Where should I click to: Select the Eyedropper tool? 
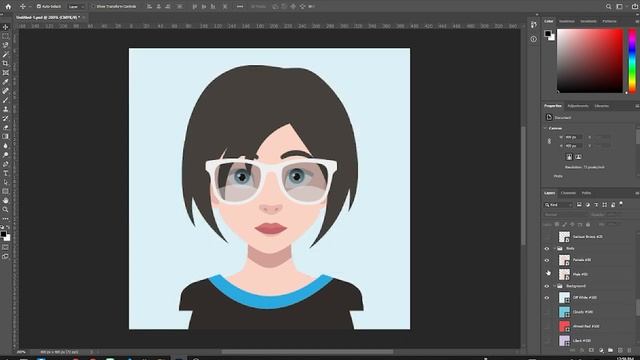click(x=5, y=82)
